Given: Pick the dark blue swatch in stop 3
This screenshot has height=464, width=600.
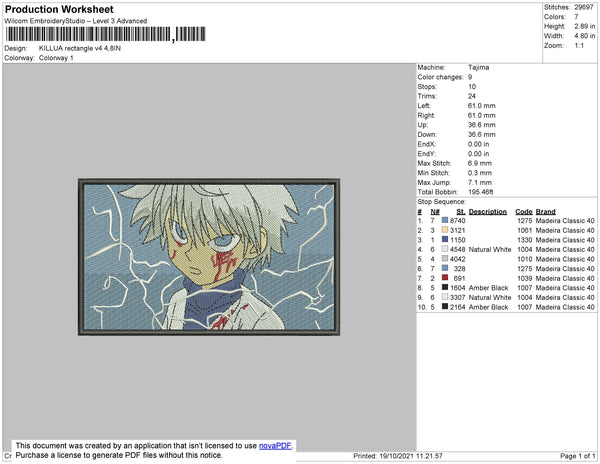Looking at the screenshot, I should tap(445, 239).
